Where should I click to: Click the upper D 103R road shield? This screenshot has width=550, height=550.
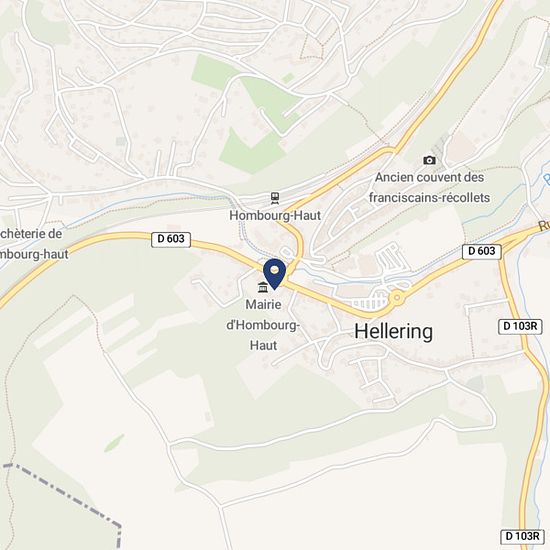[520, 326]
